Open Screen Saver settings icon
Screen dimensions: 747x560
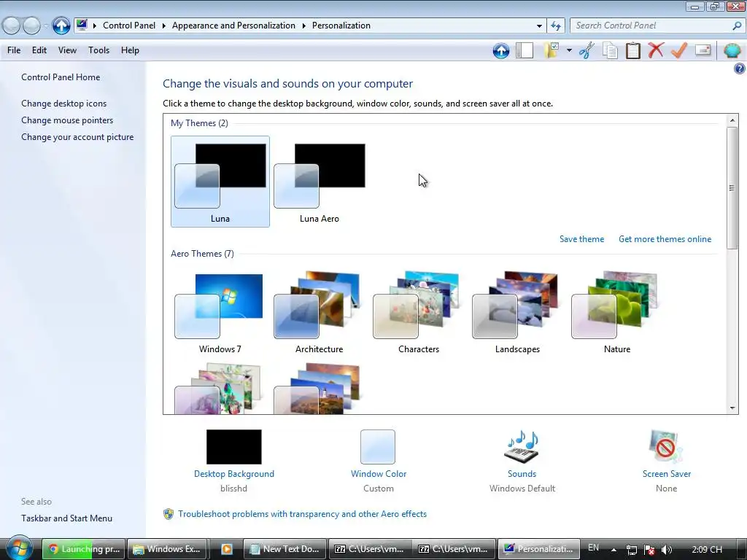666,447
